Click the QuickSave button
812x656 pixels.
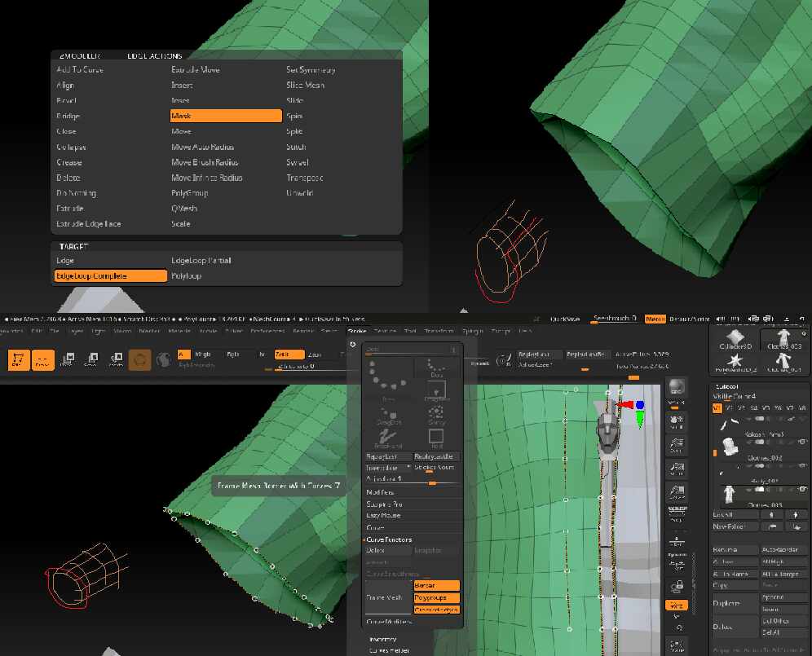pyautogui.click(x=565, y=319)
